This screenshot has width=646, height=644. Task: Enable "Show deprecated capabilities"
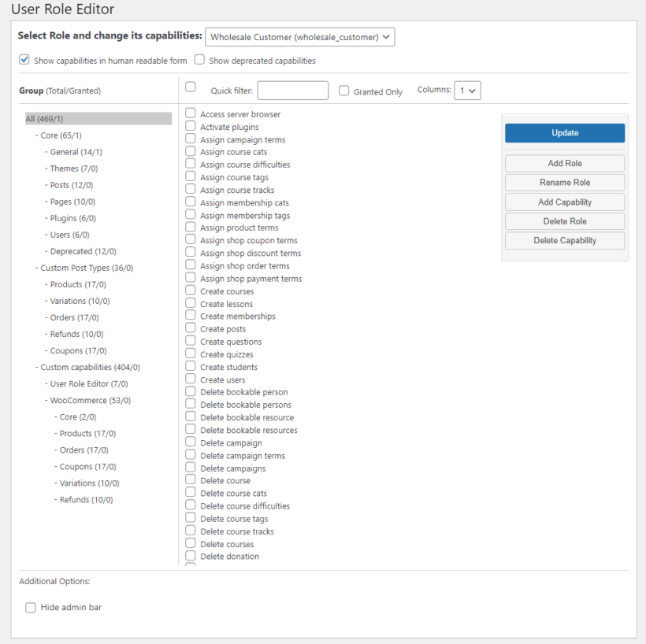[199, 60]
